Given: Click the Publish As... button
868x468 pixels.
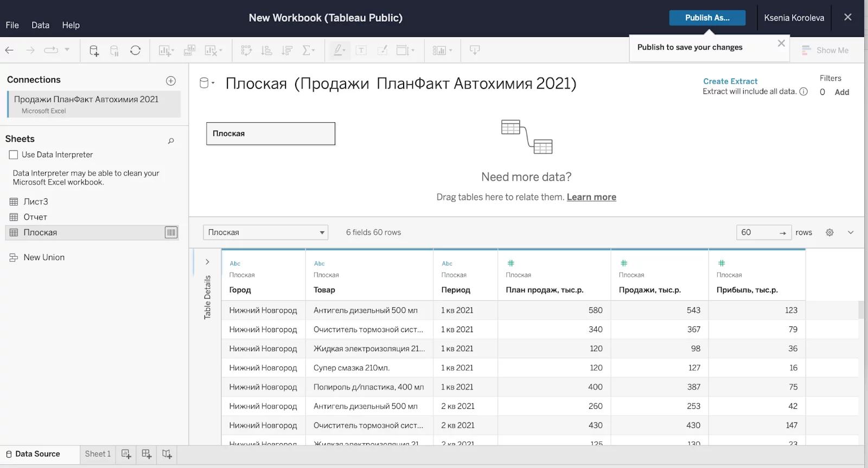Looking at the screenshot, I should pyautogui.click(x=707, y=18).
